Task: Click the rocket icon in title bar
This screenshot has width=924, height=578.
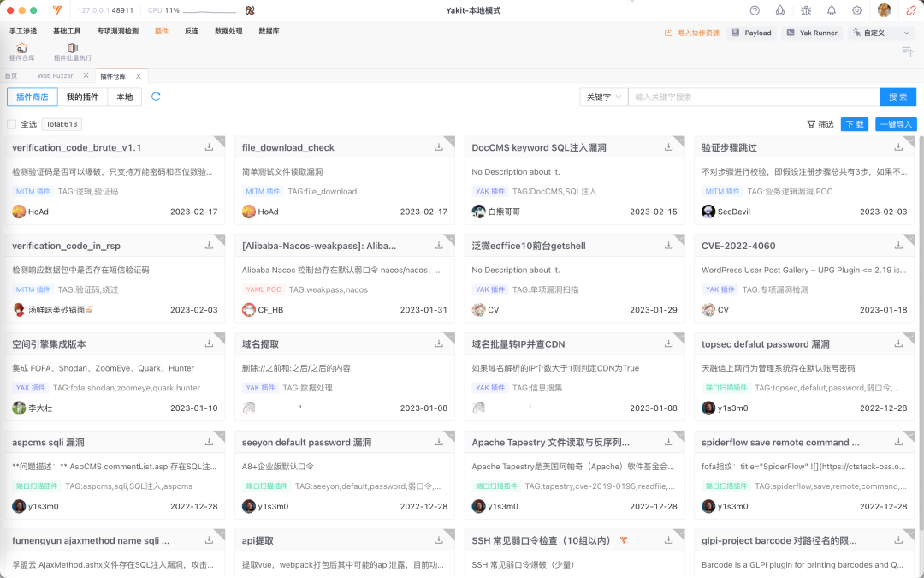Action: click(780, 10)
